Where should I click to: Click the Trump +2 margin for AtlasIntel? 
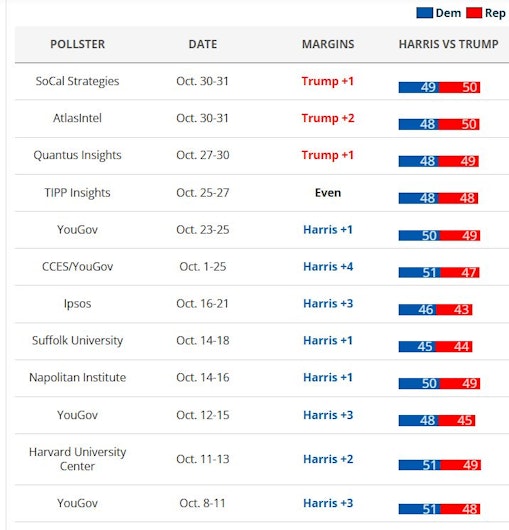[328, 118]
